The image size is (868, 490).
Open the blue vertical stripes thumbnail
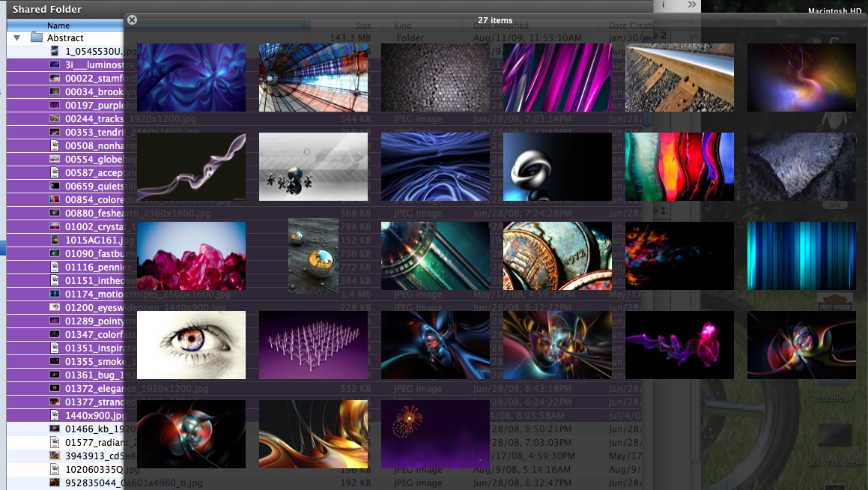801,256
